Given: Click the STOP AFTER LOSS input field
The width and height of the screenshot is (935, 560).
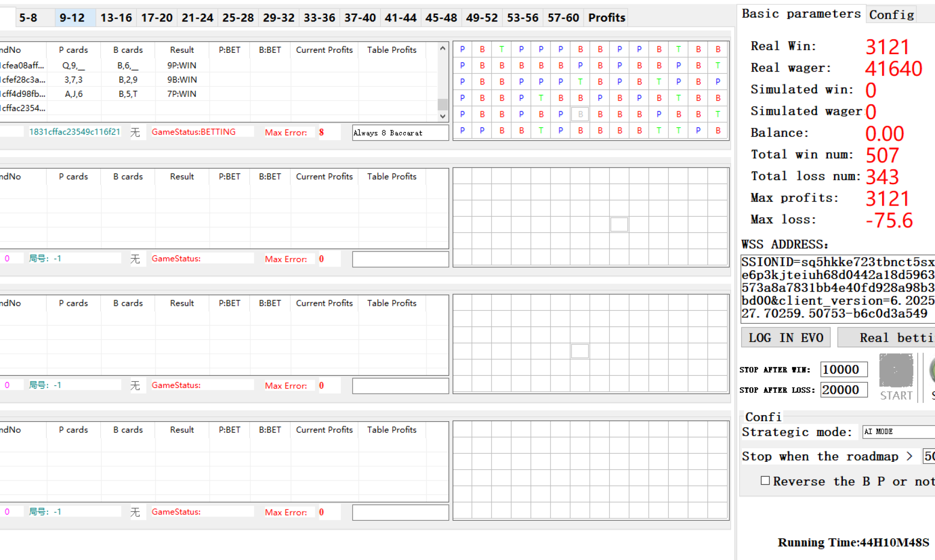Looking at the screenshot, I should click(843, 389).
